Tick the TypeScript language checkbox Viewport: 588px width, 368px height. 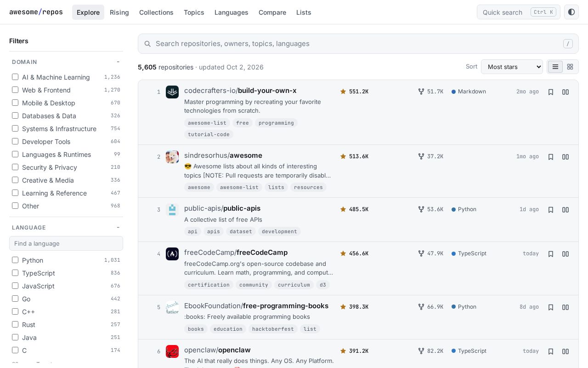[15, 273]
